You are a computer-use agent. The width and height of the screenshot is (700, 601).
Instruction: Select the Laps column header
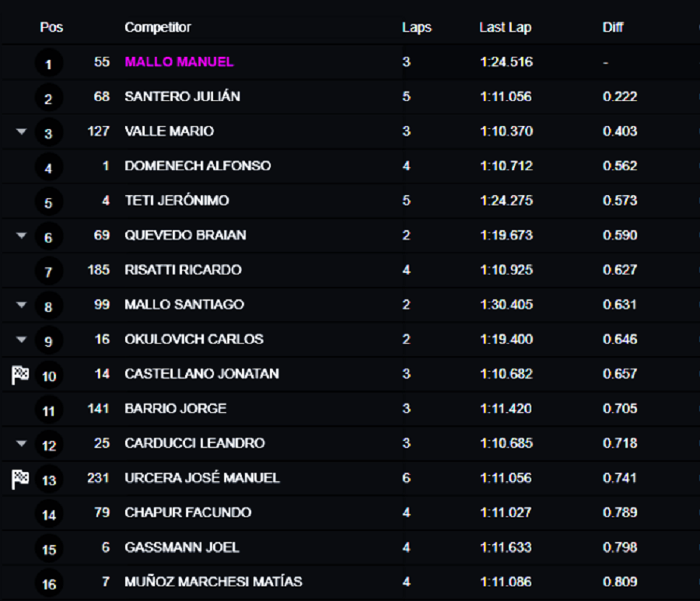[x=417, y=27]
